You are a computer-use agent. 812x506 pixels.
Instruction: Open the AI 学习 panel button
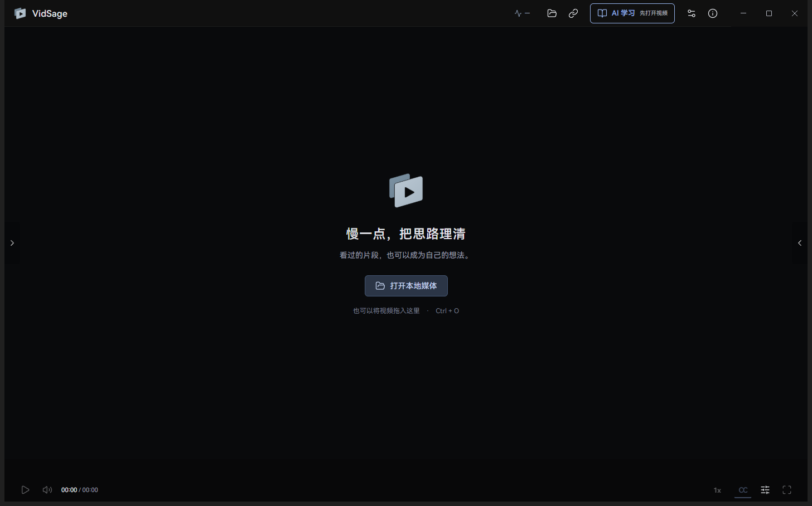coord(632,13)
